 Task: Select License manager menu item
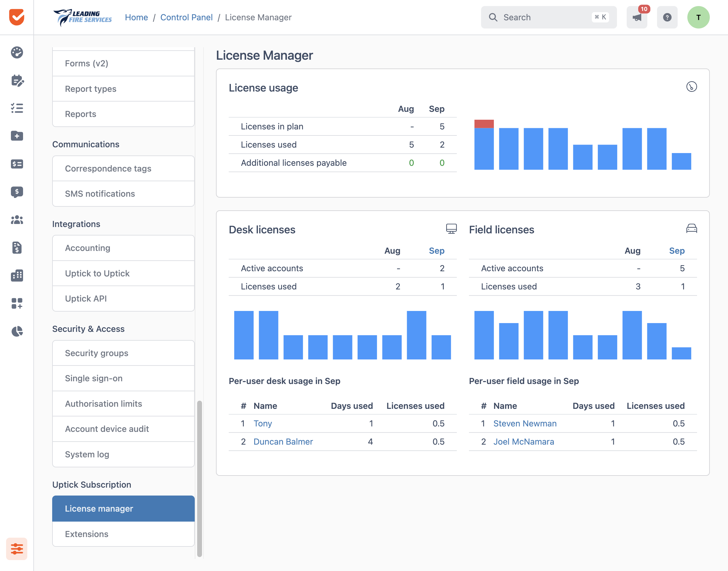123,509
